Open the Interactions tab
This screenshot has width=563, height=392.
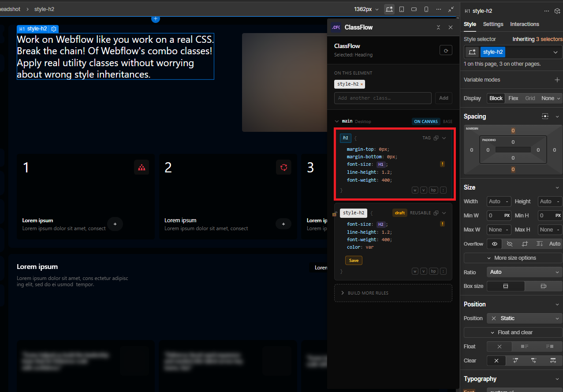(x=525, y=24)
